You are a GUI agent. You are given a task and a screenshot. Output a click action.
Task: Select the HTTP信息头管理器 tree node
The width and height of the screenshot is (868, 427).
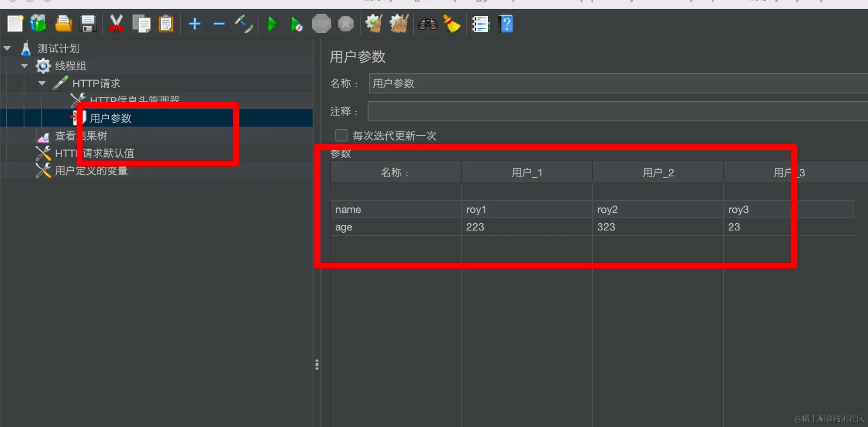[134, 100]
